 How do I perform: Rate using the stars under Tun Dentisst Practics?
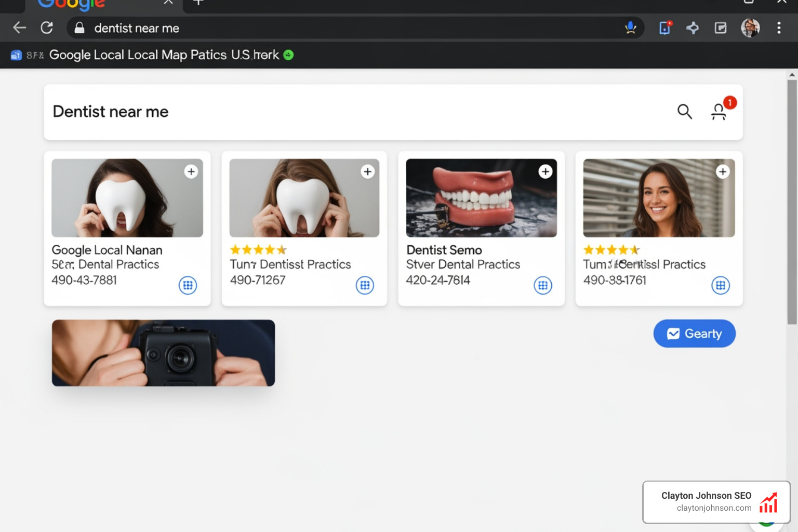click(x=258, y=249)
